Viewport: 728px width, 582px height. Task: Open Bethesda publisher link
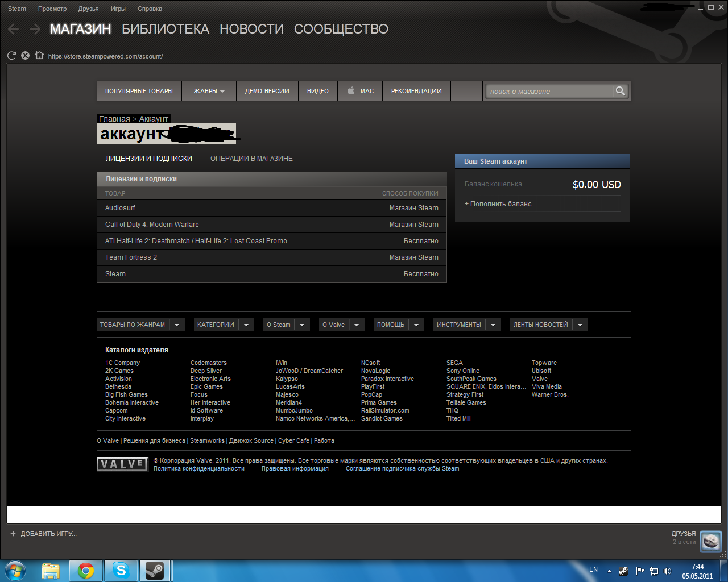point(118,386)
